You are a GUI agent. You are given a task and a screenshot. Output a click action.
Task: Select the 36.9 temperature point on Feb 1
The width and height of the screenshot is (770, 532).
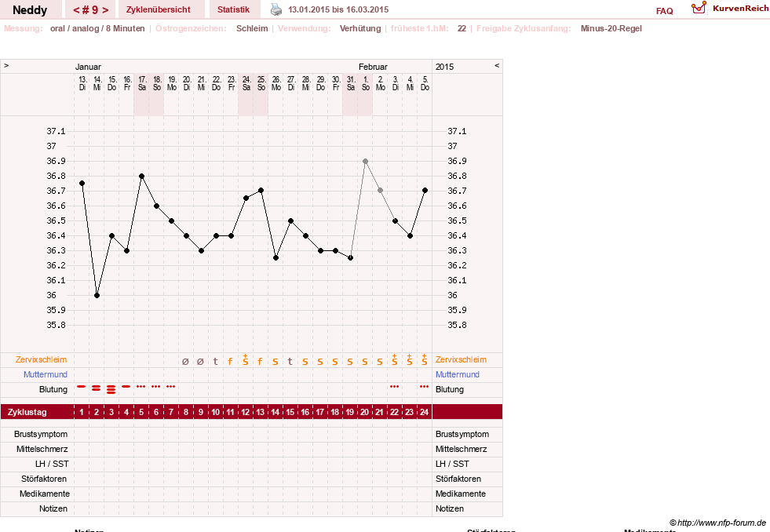[x=365, y=161]
